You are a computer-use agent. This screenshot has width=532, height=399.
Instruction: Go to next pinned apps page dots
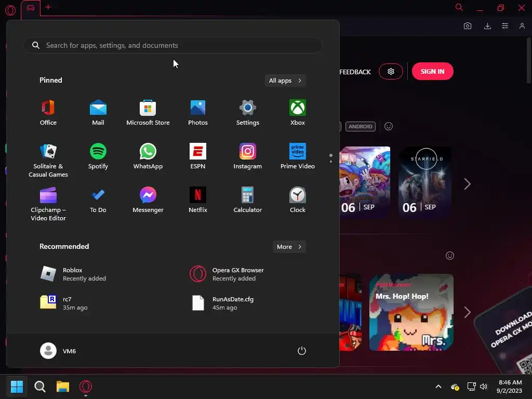point(331,158)
